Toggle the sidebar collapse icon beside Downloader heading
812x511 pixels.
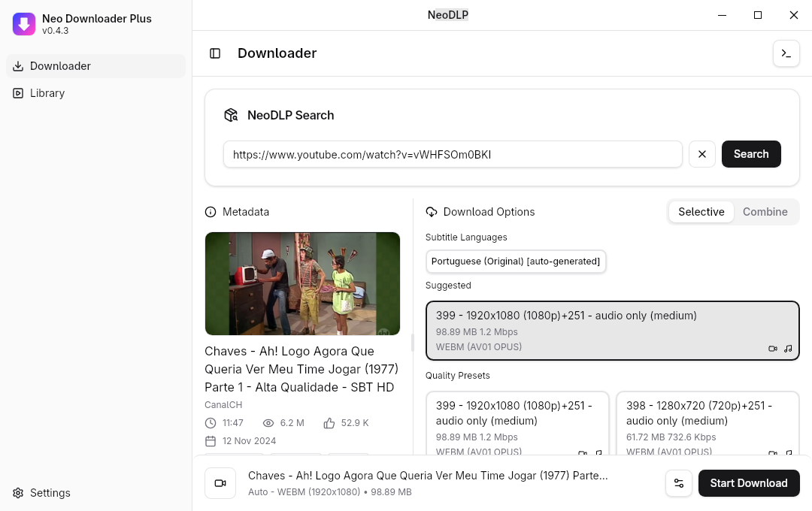point(216,53)
